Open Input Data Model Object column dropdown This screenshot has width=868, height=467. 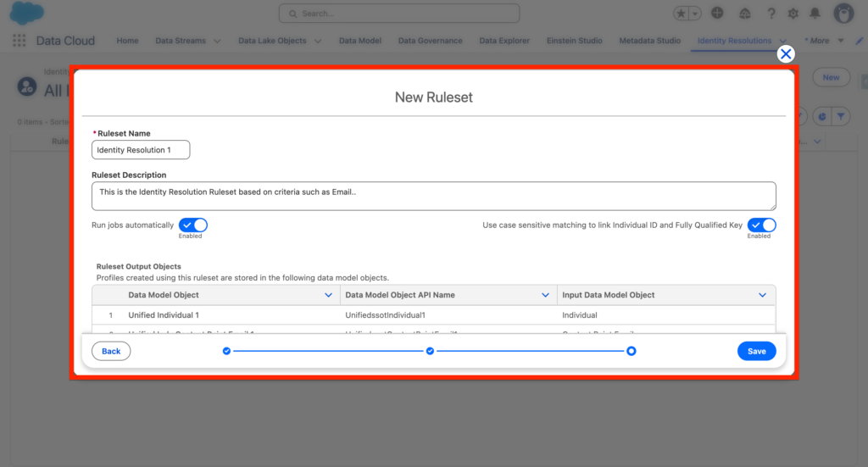(762, 295)
